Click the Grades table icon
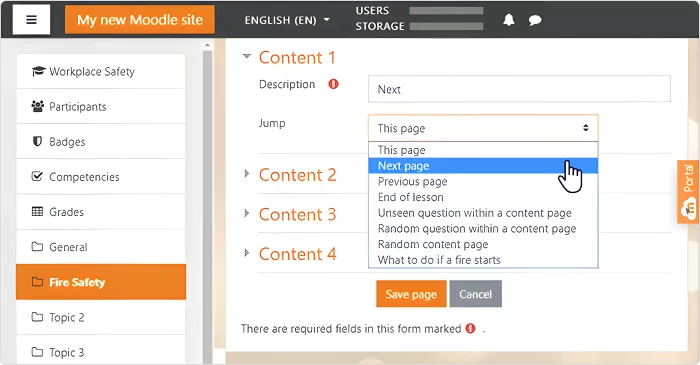Screen dimensions: 700x365 [38, 212]
